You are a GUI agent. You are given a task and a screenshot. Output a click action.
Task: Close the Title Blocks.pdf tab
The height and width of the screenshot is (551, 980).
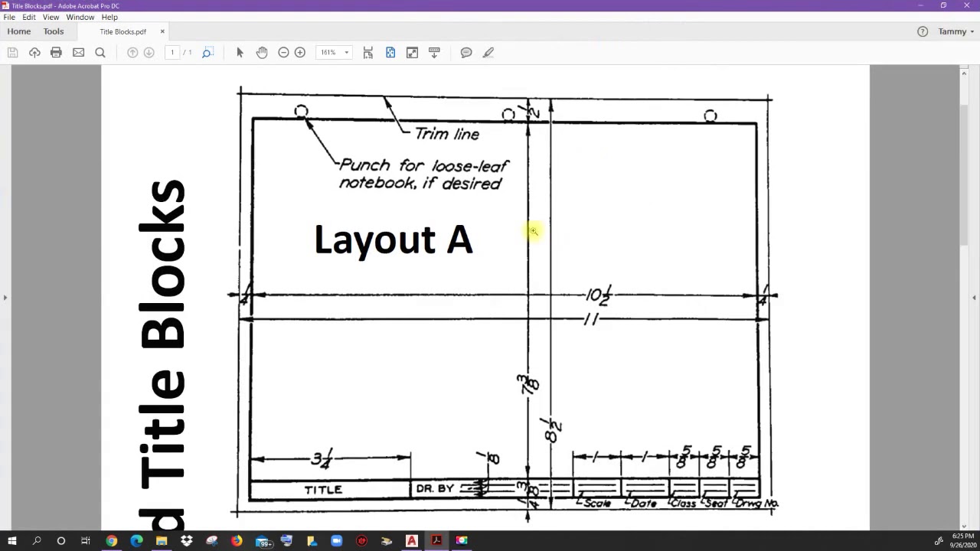162,31
